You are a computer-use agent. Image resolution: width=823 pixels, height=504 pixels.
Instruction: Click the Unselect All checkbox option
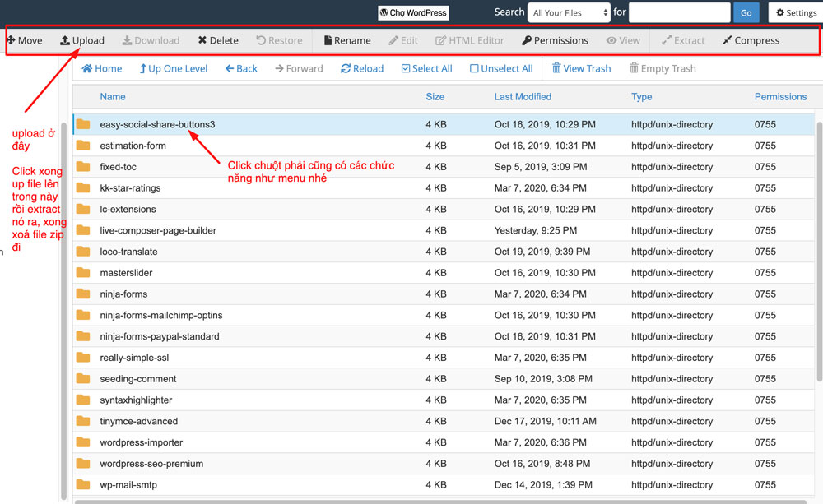click(501, 69)
